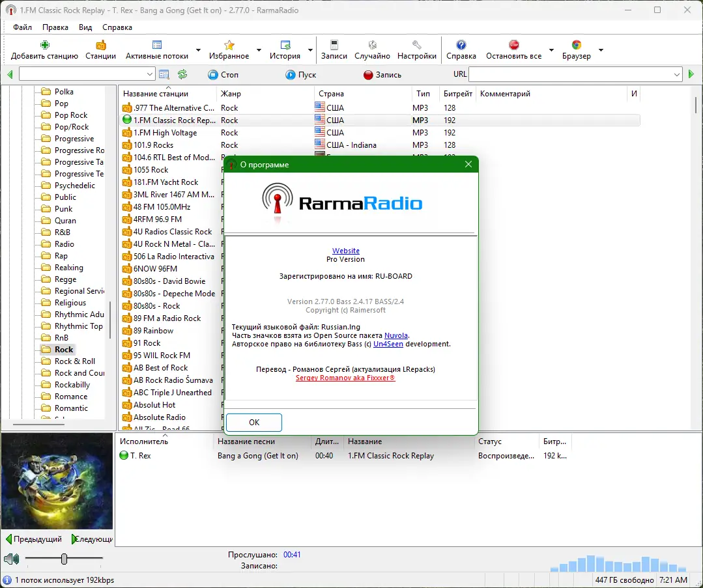Image resolution: width=703 pixels, height=588 pixels.
Task: Open the station search combo box dropdown
Action: point(150,74)
